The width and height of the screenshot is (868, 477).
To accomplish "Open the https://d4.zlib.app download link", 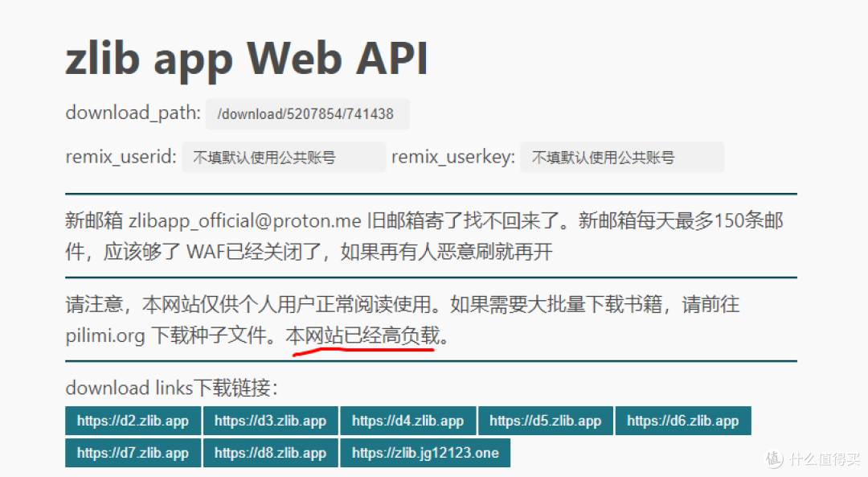I will [x=408, y=421].
